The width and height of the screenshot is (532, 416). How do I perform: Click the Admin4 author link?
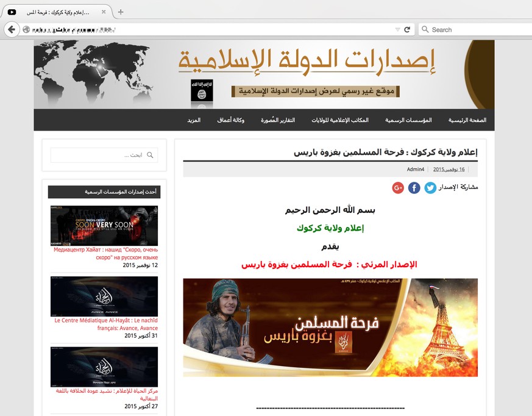click(x=415, y=169)
